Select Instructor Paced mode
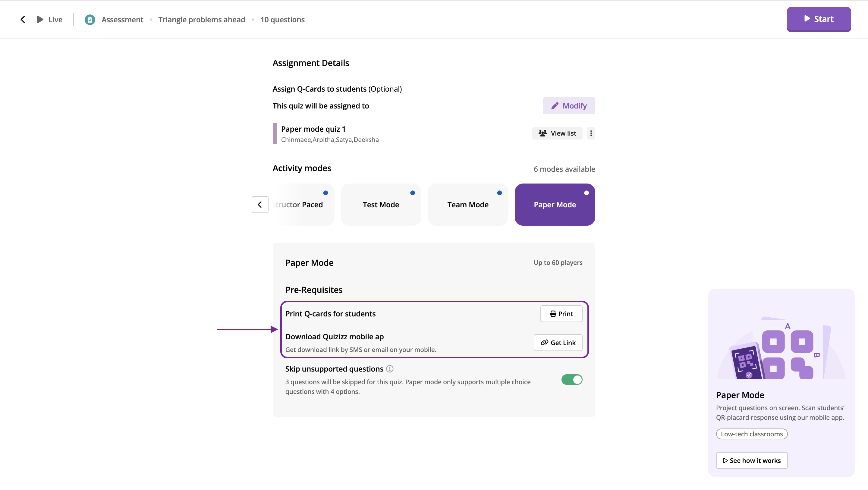This screenshot has width=868, height=490. point(303,205)
